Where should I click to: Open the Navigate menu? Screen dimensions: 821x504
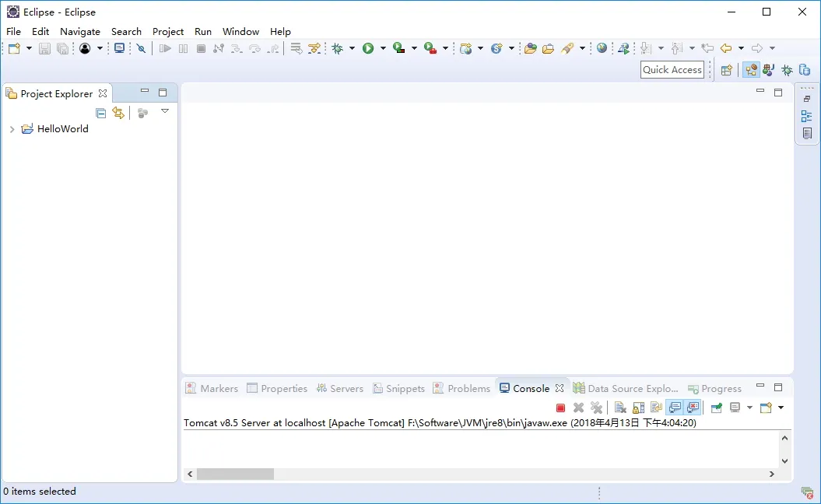79,31
